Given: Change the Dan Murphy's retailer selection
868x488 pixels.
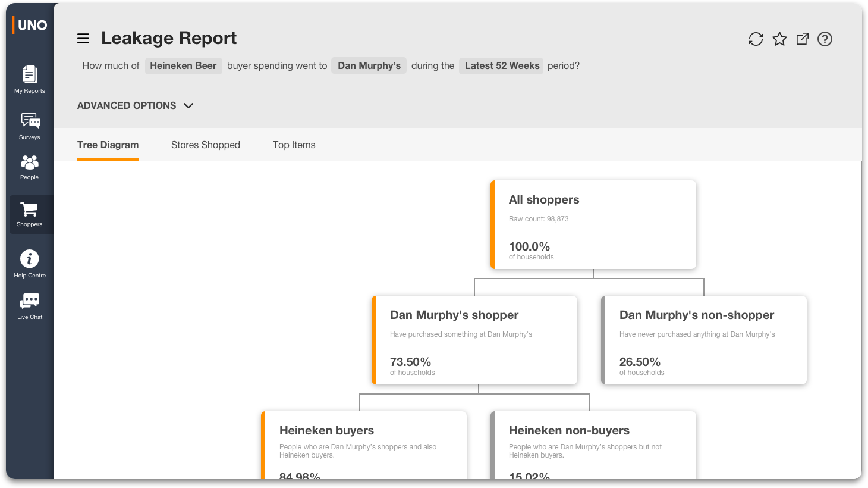Looking at the screenshot, I should click(x=369, y=66).
